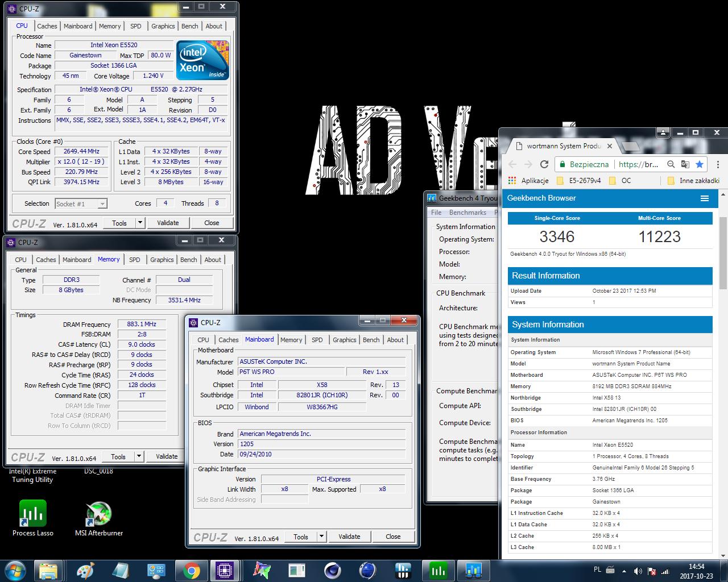Screen dimensions: 728x582
Task: Click the multi-core score 11223
Action: pyautogui.click(x=659, y=236)
